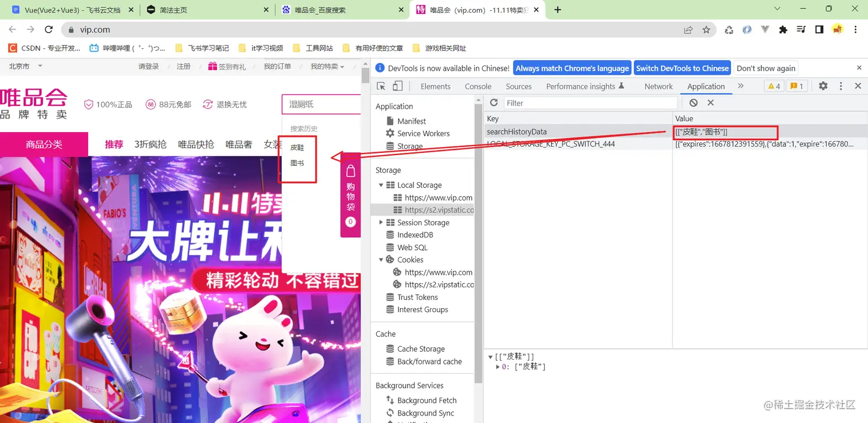Toggle the Chrome side panel icon
868x423 pixels.
pyautogui.click(x=819, y=29)
